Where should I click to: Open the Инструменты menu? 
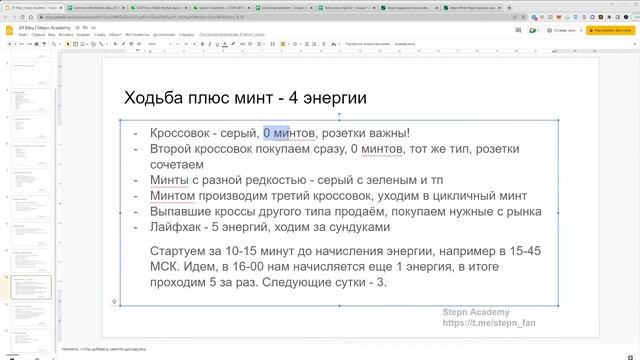pos(138,35)
